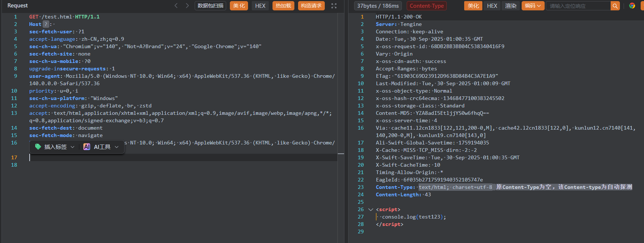Click the green insert tag icon
Image resolution: width=644 pixels, height=243 pixels.
pyautogui.click(x=38, y=147)
